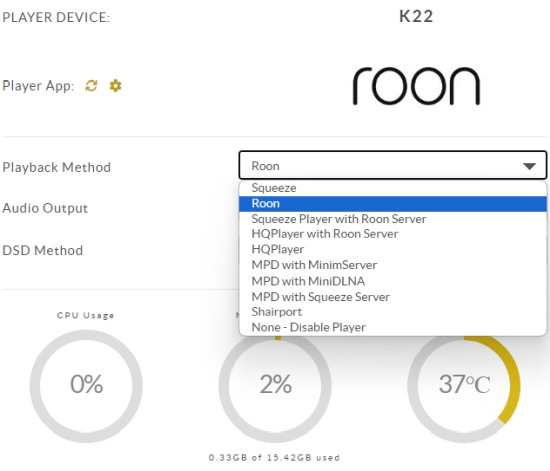Select the highlighted Roon option
The height and width of the screenshot is (471, 550).
(393, 204)
